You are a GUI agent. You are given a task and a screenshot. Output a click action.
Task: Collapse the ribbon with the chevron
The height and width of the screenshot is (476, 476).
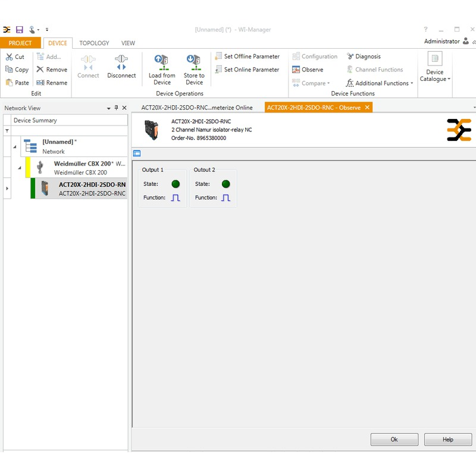pyautogui.click(x=474, y=42)
